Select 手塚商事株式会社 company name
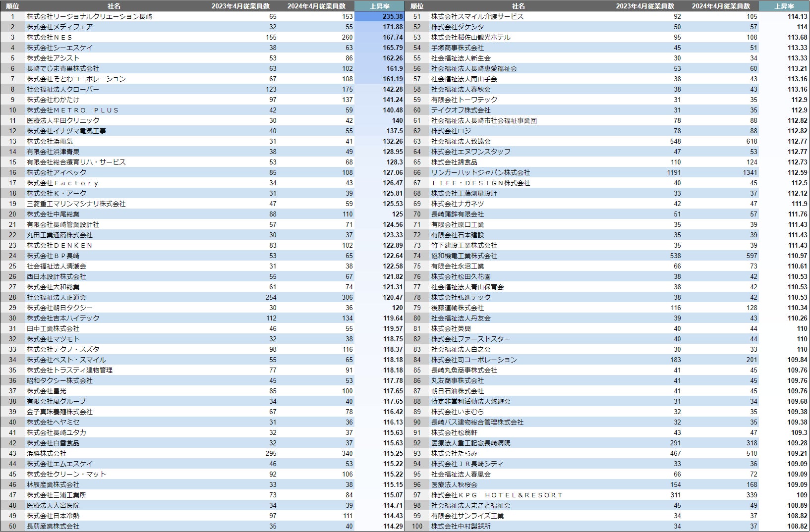The height and width of the screenshot is (532, 810). click(458, 48)
